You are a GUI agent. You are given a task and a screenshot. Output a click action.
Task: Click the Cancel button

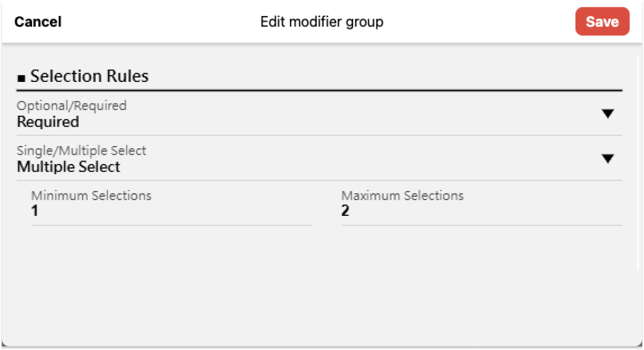(38, 22)
